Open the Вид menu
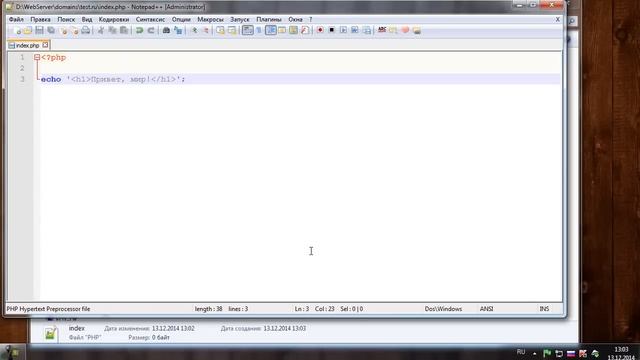The width and height of the screenshot is (640, 360). 87,19
